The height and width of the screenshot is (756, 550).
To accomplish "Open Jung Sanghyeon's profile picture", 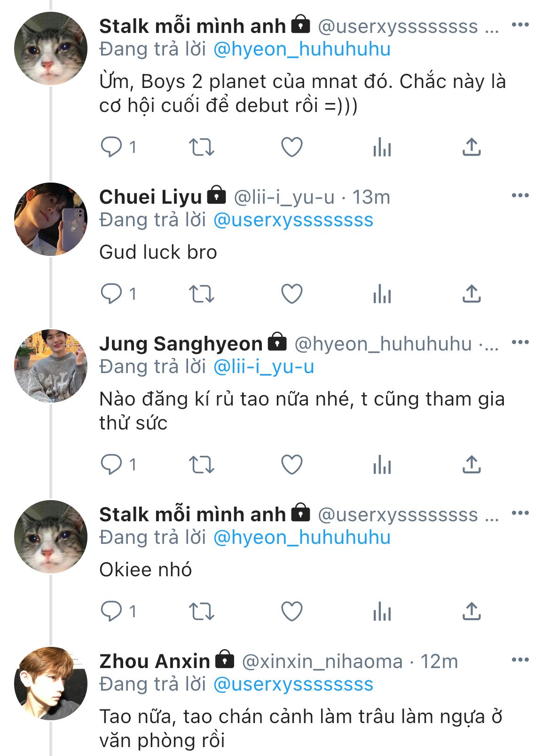I will 51,366.
